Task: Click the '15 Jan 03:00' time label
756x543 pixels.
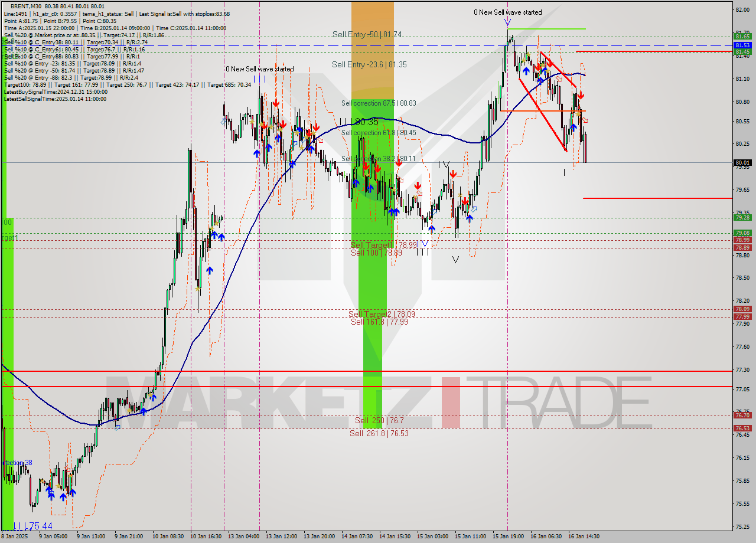Action: 433,537
